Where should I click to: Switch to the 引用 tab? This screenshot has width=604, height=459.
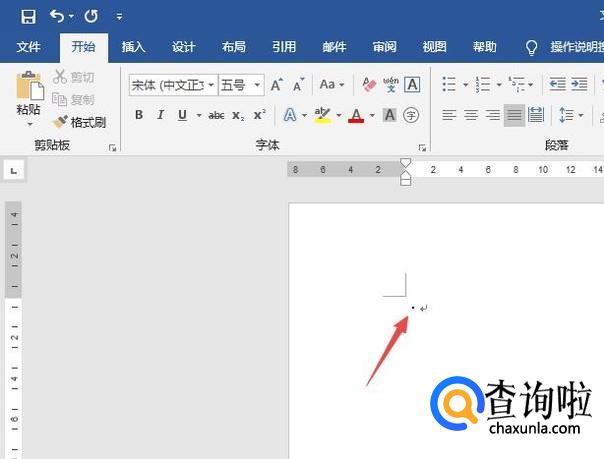[284, 47]
